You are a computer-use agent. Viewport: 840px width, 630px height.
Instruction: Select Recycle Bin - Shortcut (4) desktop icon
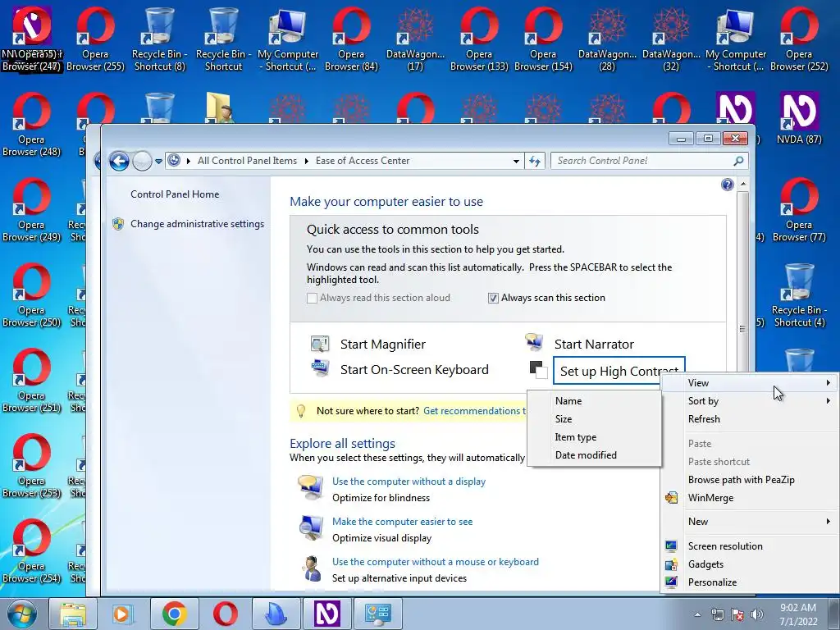(x=799, y=294)
